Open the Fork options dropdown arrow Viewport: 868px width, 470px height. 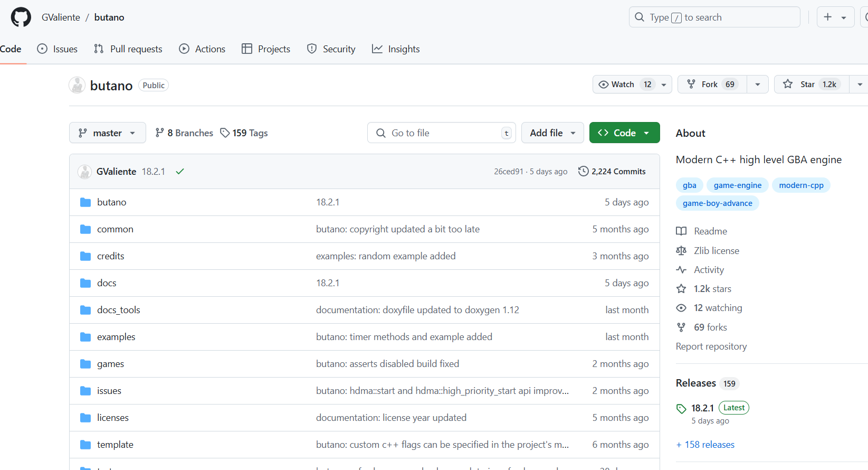coord(758,84)
